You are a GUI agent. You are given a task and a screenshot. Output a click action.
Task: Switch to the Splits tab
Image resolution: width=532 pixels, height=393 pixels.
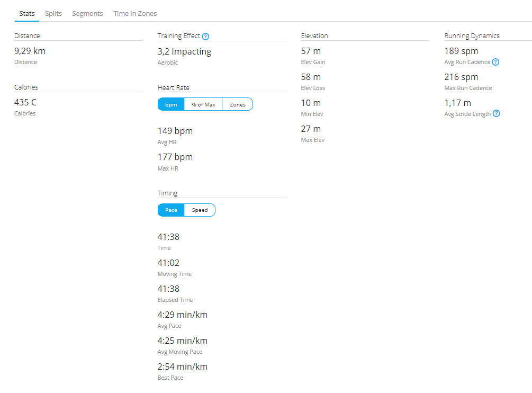[x=53, y=13]
